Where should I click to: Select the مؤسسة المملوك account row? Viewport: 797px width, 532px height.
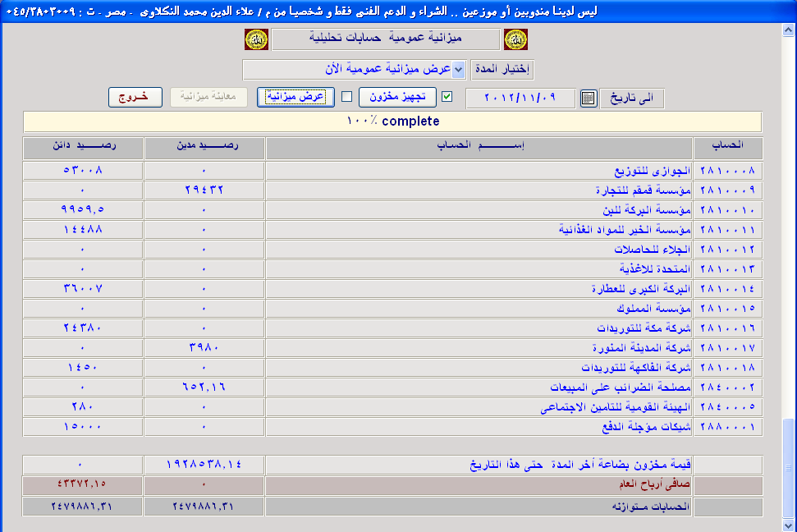478,309
